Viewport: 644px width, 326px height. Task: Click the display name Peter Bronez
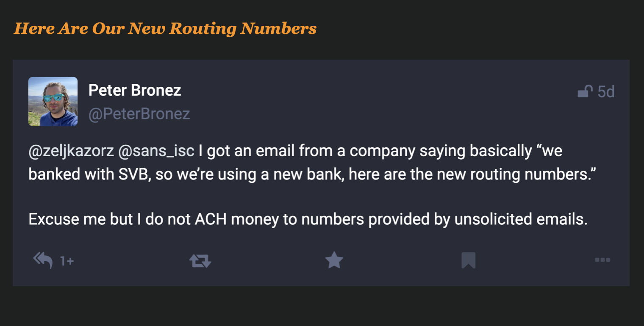pos(135,90)
